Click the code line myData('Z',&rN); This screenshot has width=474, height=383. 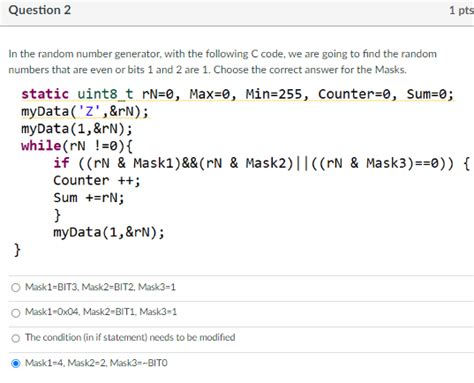tap(85, 111)
